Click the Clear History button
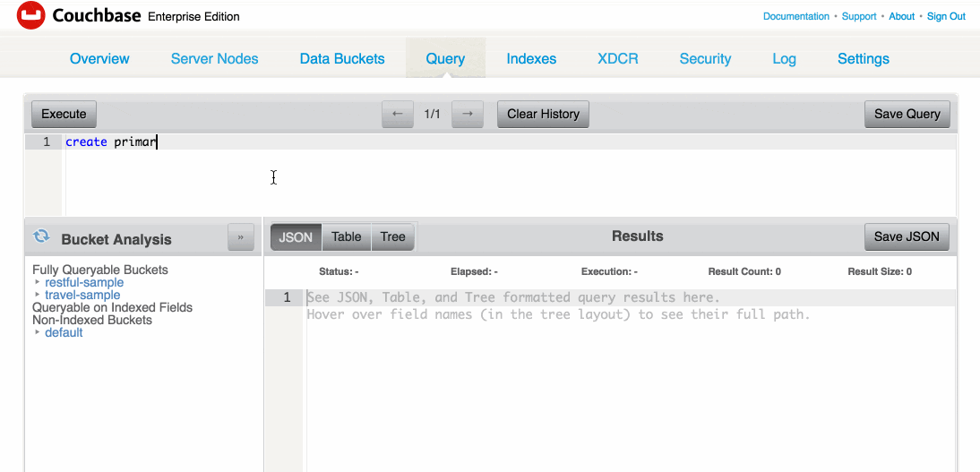980x472 pixels. click(x=543, y=114)
